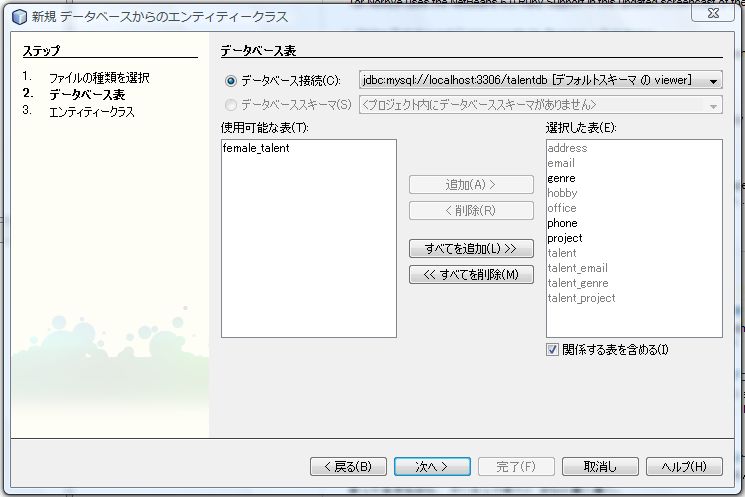This screenshot has height=497, width=745.
Task: Select female_talent in available tables list
Action: [256, 148]
